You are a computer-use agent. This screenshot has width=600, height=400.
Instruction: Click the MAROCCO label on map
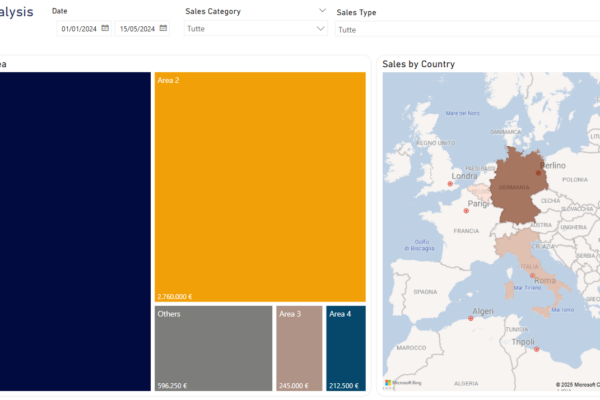coord(411,348)
